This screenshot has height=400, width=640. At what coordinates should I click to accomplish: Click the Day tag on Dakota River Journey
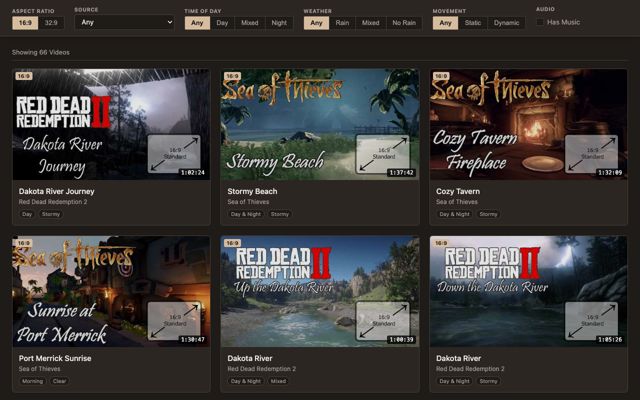pos(27,214)
